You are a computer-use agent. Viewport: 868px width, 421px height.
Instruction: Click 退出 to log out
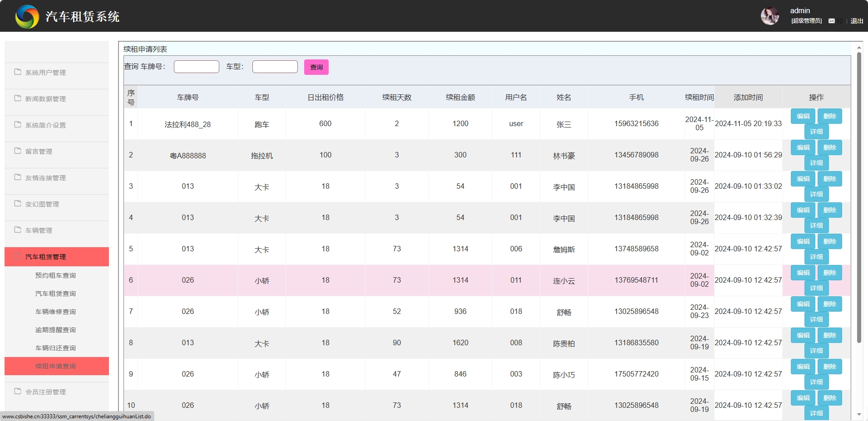click(x=856, y=21)
